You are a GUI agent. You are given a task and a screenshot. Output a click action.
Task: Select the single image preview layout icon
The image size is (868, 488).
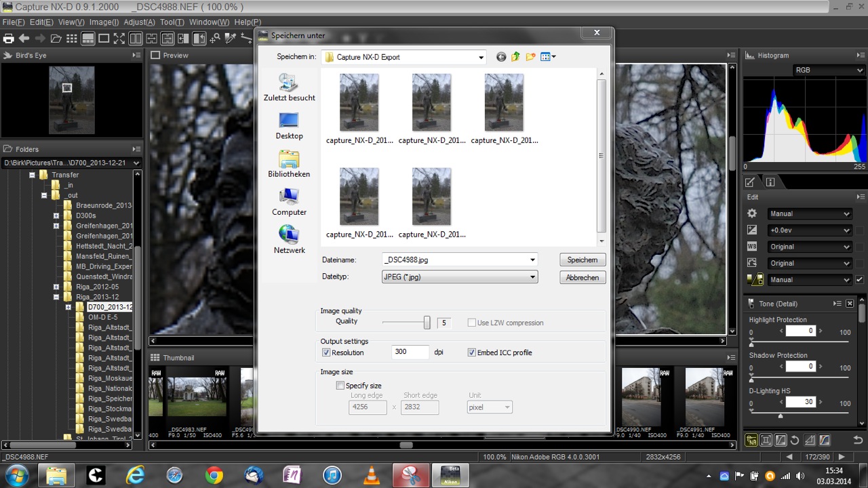104,39
